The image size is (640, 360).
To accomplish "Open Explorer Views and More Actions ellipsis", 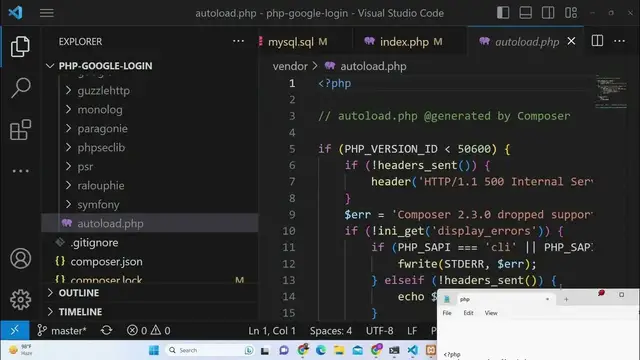I will coord(238,41).
